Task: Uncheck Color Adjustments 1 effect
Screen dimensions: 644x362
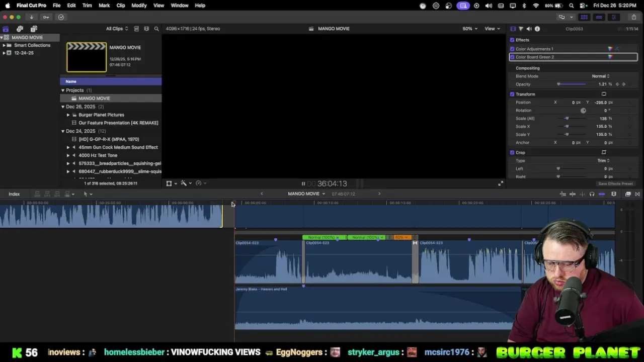Action: click(512, 49)
